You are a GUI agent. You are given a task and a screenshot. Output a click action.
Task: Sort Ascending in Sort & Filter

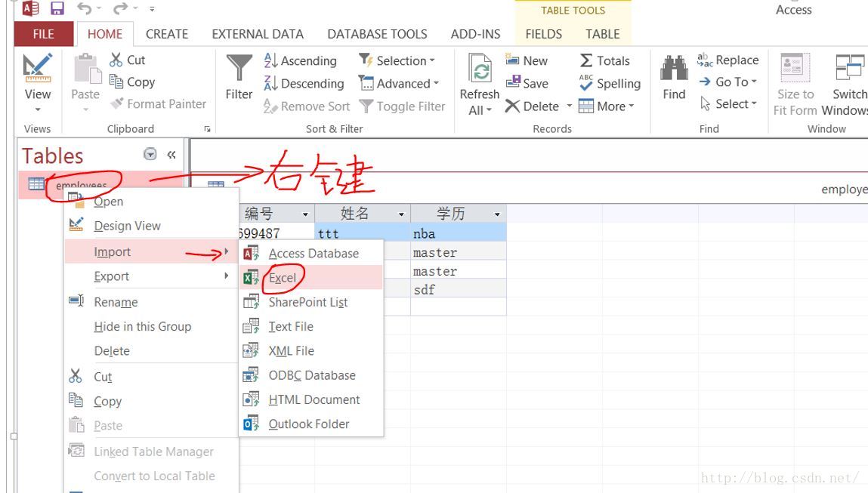click(301, 60)
